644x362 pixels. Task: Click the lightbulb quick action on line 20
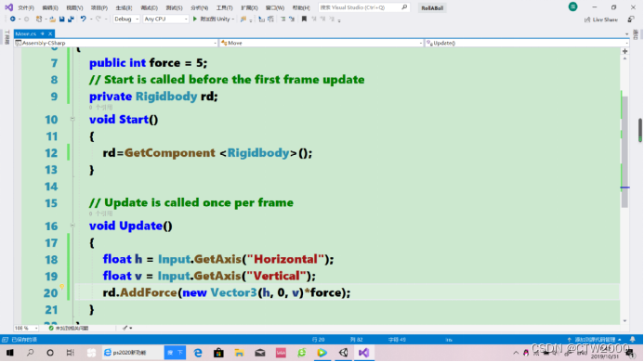61,287
